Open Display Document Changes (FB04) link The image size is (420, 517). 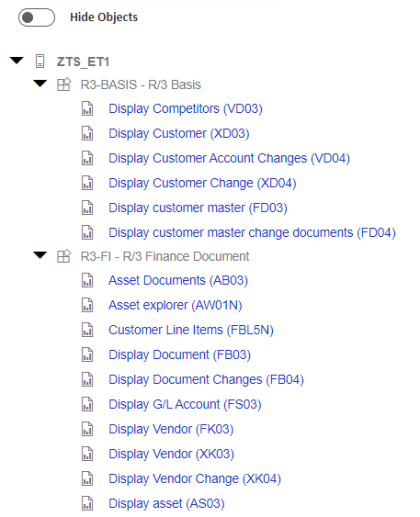(x=206, y=380)
